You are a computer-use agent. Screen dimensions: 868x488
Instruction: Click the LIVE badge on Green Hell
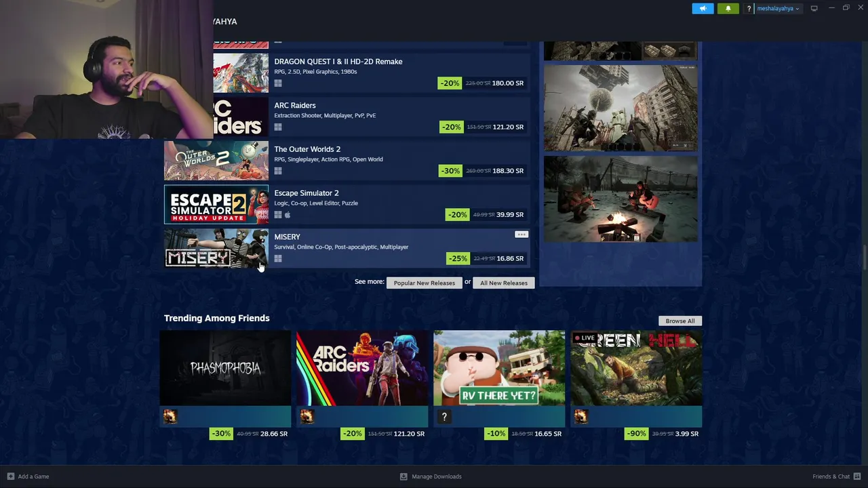[585, 338]
